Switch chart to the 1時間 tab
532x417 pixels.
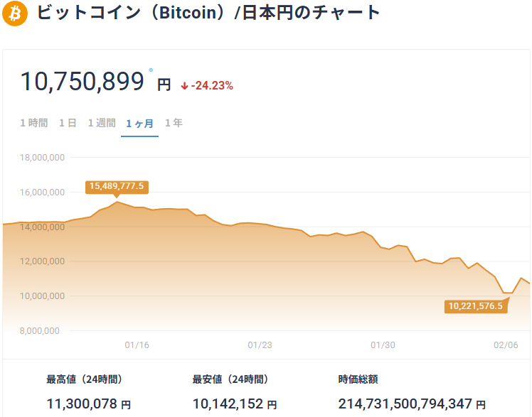34,123
